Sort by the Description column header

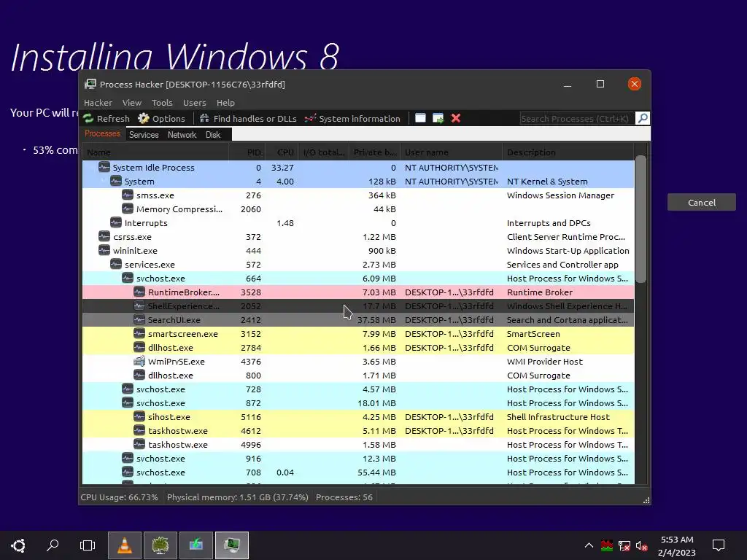[x=568, y=152]
